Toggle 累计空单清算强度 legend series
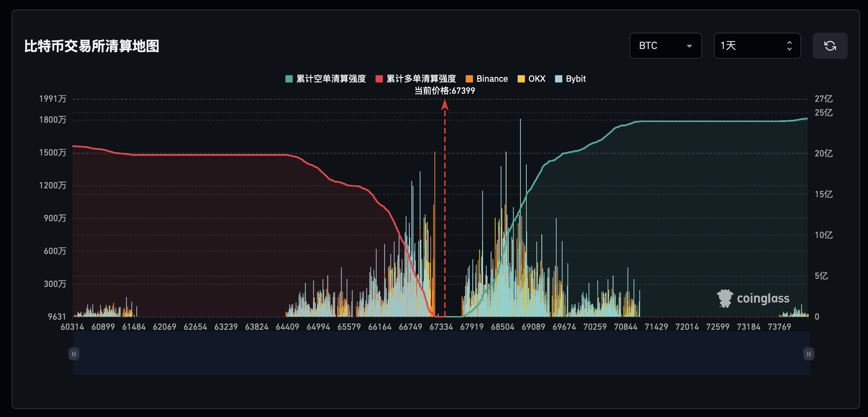The image size is (868, 417). pyautogui.click(x=325, y=79)
